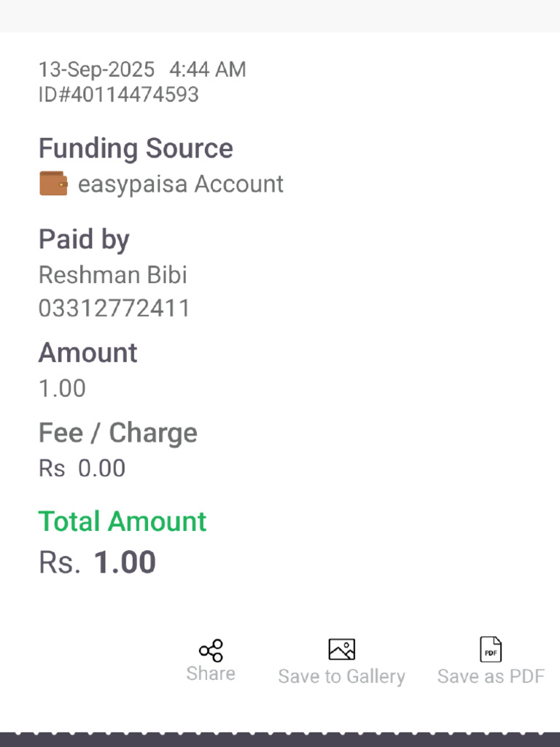The height and width of the screenshot is (747, 560).
Task: Tap the date 13-Sep-2025
Action: (97, 69)
